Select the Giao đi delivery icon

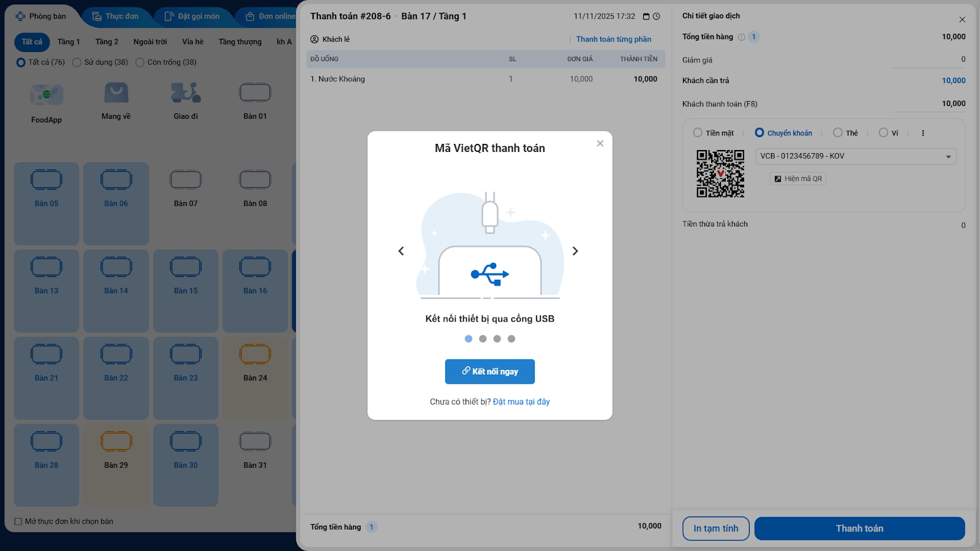click(186, 92)
